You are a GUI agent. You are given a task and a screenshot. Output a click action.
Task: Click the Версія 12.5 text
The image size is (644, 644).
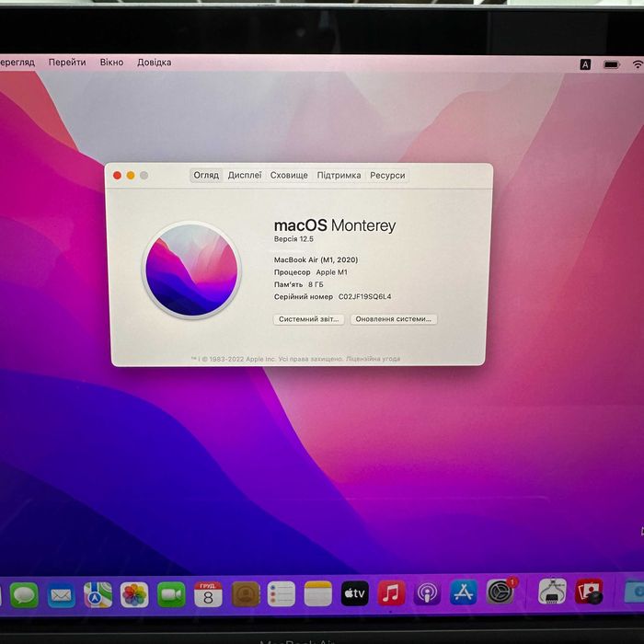coord(293,239)
